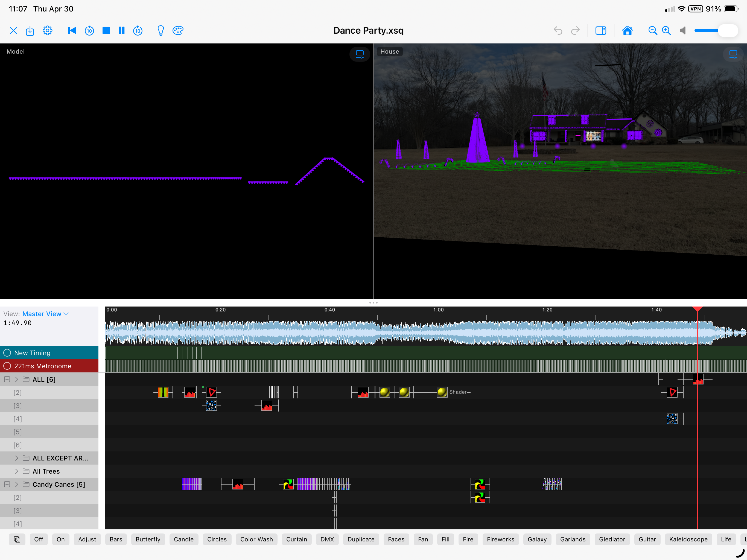Select the Color Wash effect

(x=256, y=539)
